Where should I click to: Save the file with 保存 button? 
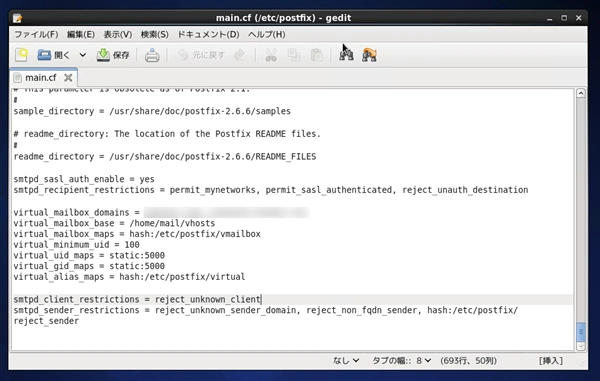pos(112,55)
